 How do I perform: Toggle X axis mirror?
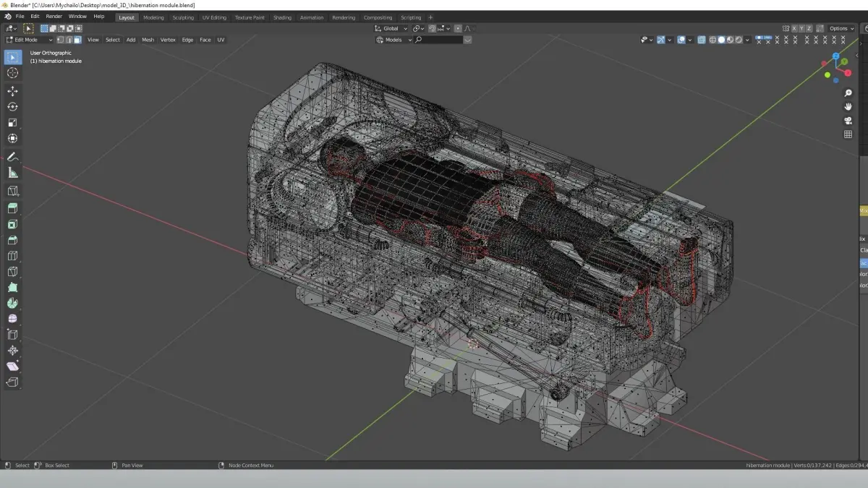794,29
